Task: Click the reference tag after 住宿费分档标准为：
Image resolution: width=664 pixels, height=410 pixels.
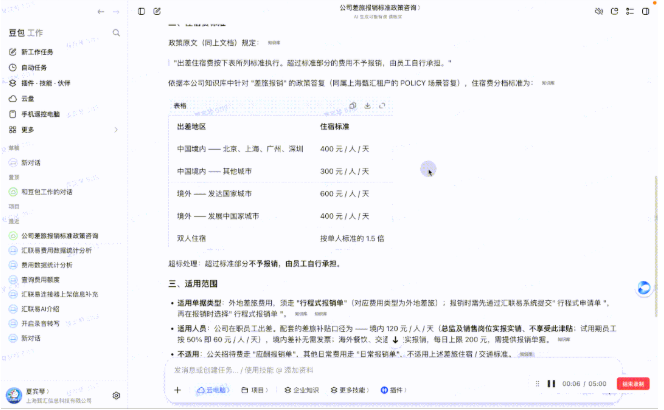Action: click(548, 83)
